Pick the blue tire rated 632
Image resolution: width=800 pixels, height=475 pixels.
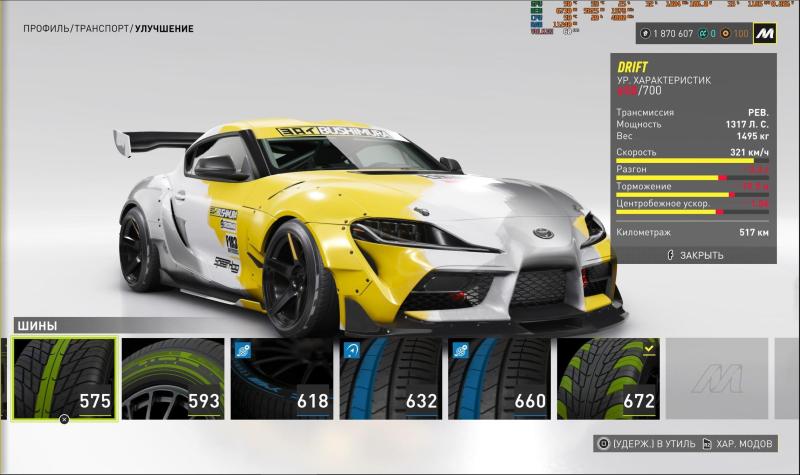[389, 378]
